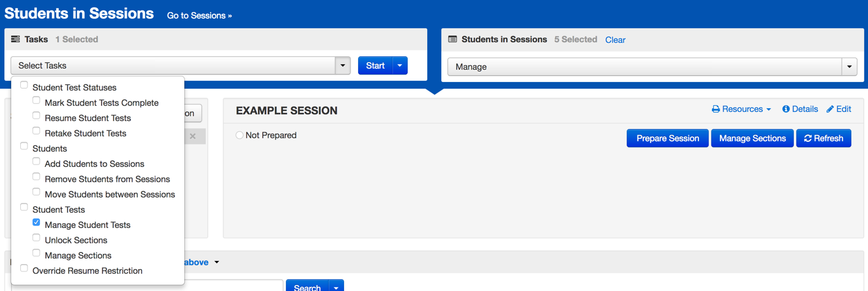Open the Select Tasks dropdown arrow
868x291 pixels.
[x=343, y=65]
